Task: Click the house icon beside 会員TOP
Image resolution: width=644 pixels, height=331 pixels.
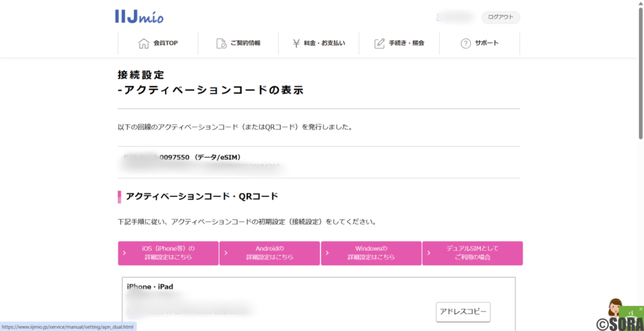Action: click(x=143, y=43)
